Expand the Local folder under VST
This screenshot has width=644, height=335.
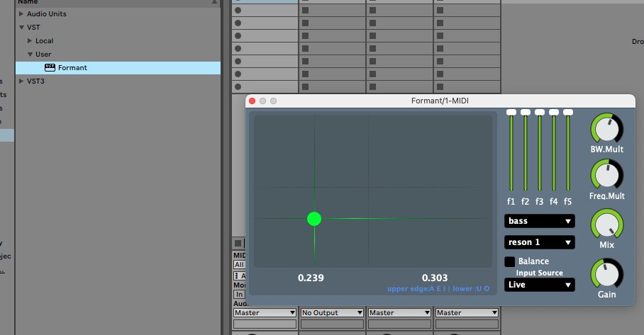[30, 41]
